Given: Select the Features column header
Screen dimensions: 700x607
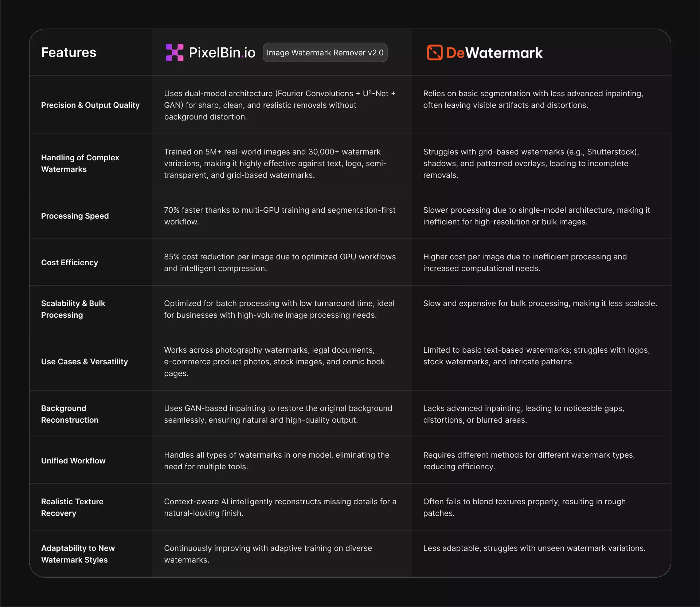Looking at the screenshot, I should click(69, 52).
